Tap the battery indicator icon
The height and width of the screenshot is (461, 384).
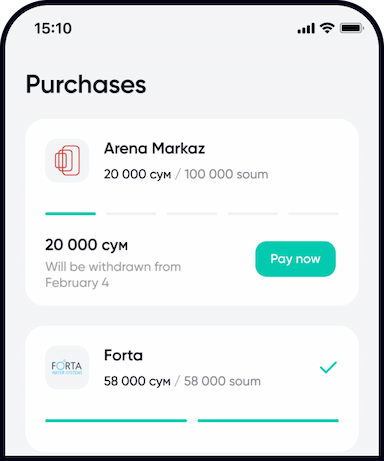pos(351,28)
